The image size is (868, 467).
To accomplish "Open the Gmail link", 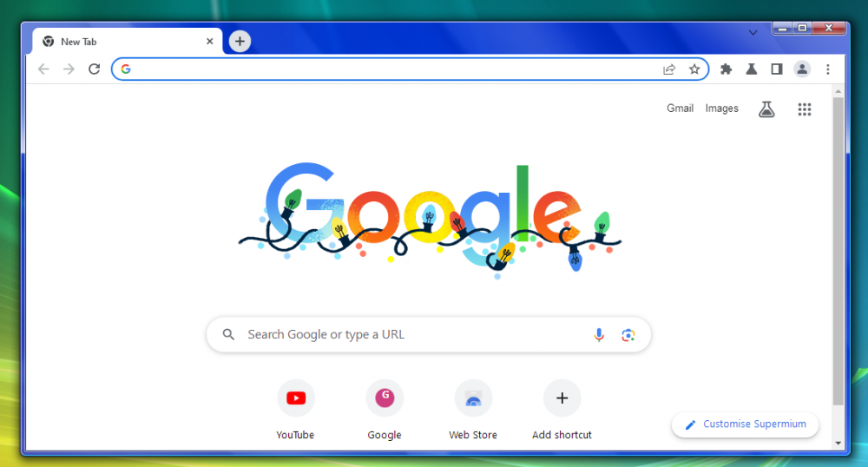I will [x=680, y=109].
